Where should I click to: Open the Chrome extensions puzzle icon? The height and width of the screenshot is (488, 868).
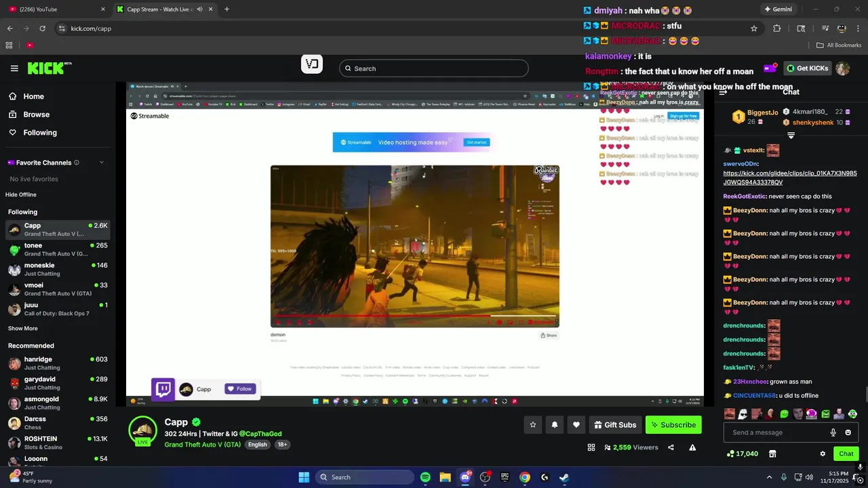777,28
